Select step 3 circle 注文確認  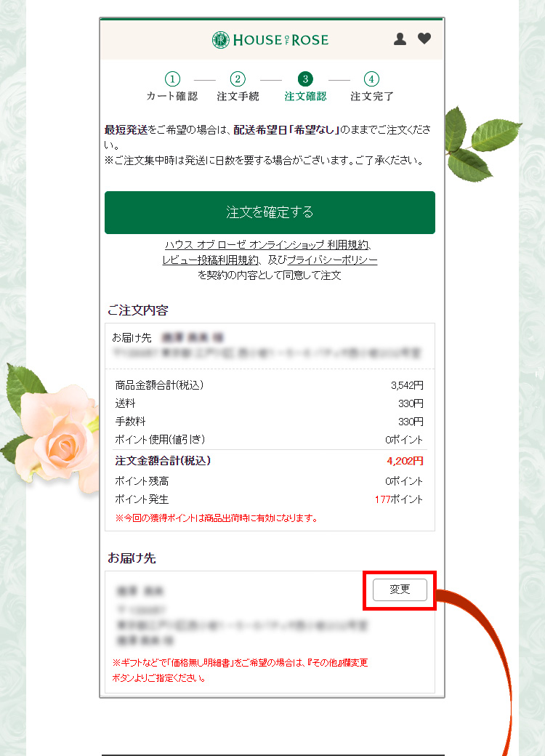(x=305, y=79)
